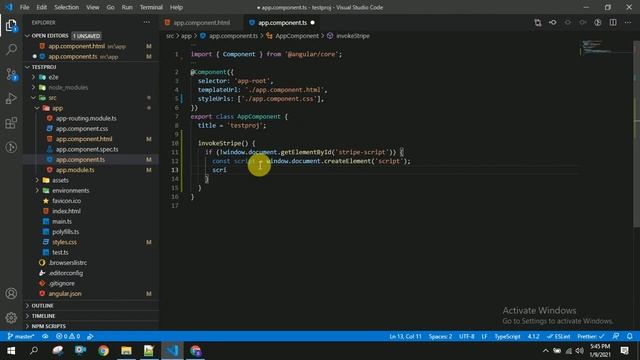
Task: Expand the NPM Scripts panel
Action: [x=91, y=326]
